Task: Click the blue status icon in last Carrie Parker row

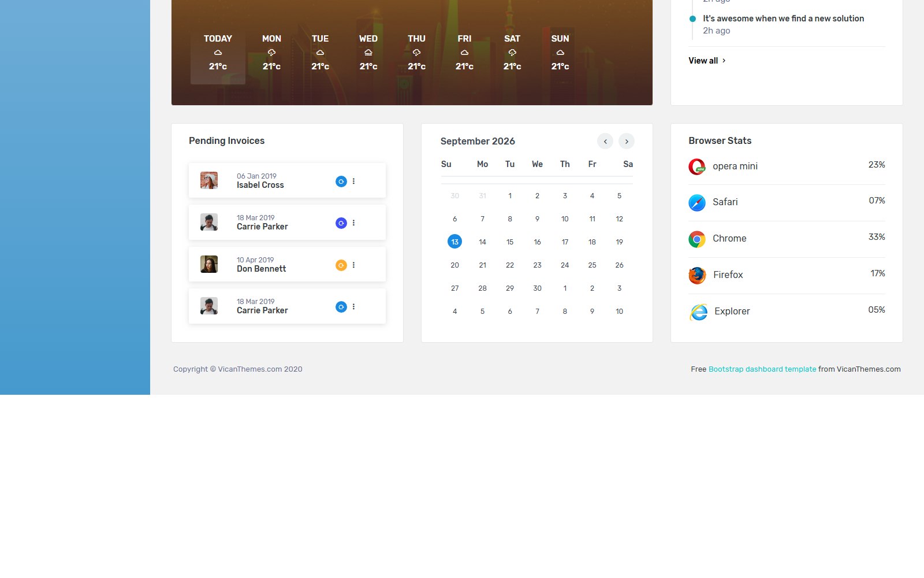Action: (x=341, y=307)
